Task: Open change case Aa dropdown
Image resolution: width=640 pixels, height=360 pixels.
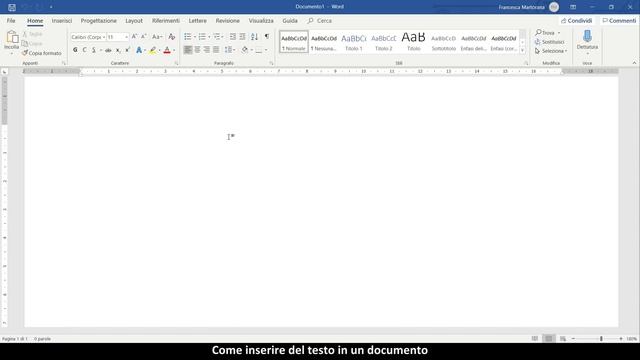Action: (x=157, y=37)
